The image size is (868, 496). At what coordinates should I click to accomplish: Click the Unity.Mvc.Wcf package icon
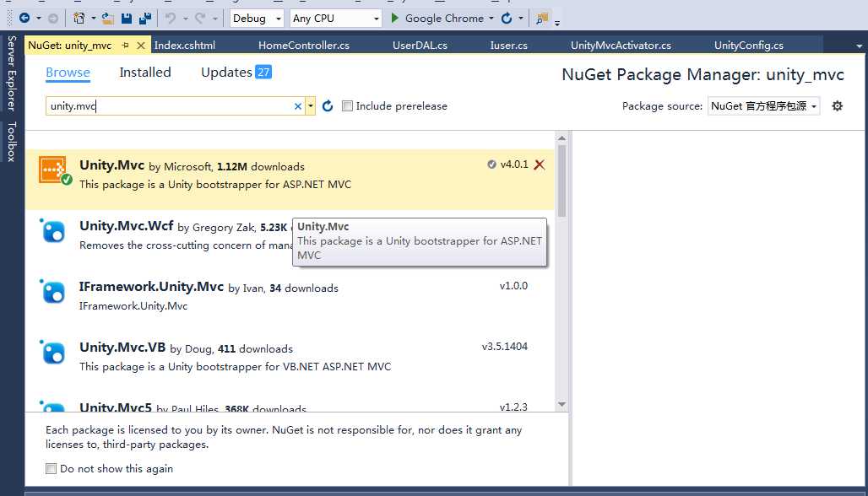tap(52, 230)
